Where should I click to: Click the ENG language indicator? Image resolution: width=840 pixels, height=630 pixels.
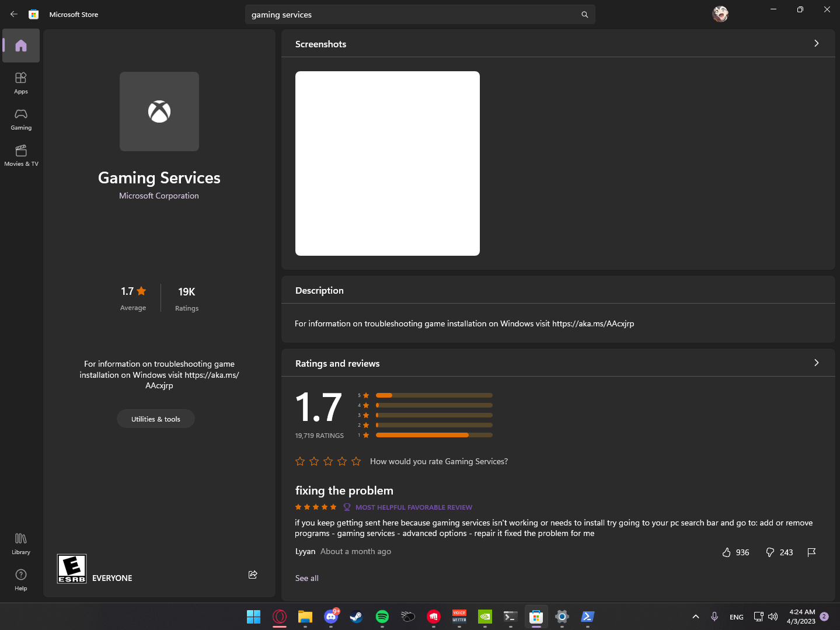coord(737,617)
